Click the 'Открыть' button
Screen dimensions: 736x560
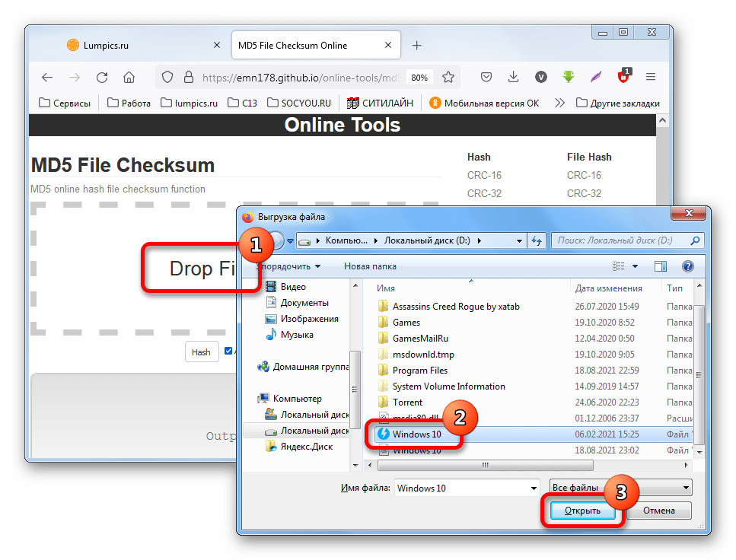pyautogui.click(x=582, y=511)
